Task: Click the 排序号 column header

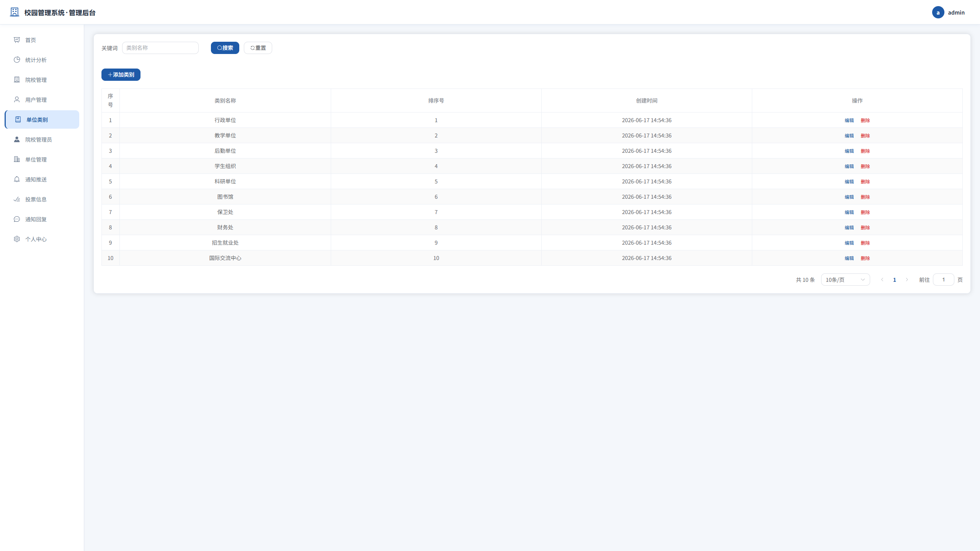Action: point(436,100)
